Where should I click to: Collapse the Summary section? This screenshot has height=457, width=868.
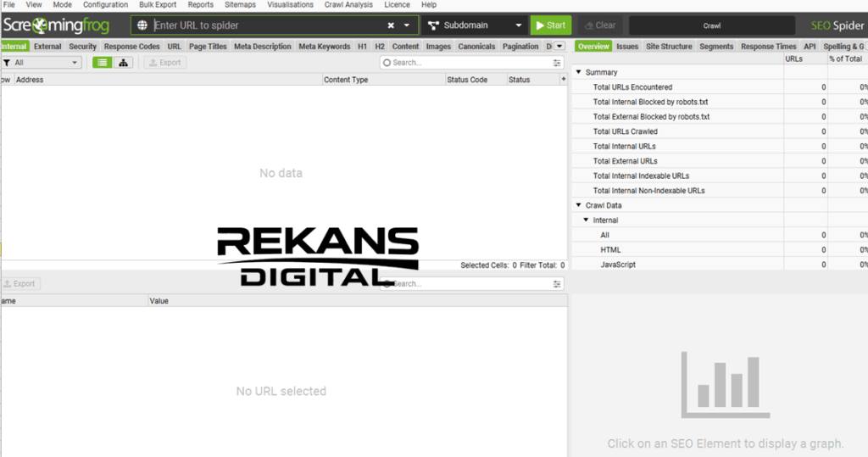pos(578,73)
